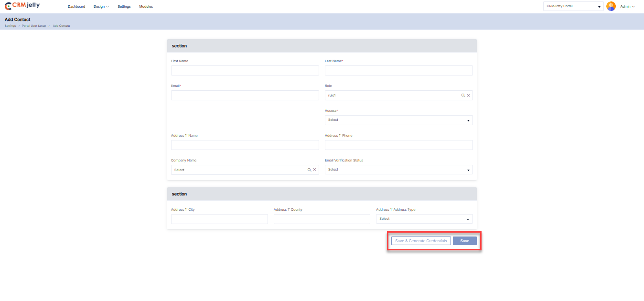The width and height of the screenshot is (644, 301).
Task: Click the Admin user avatar
Action: click(x=611, y=6)
